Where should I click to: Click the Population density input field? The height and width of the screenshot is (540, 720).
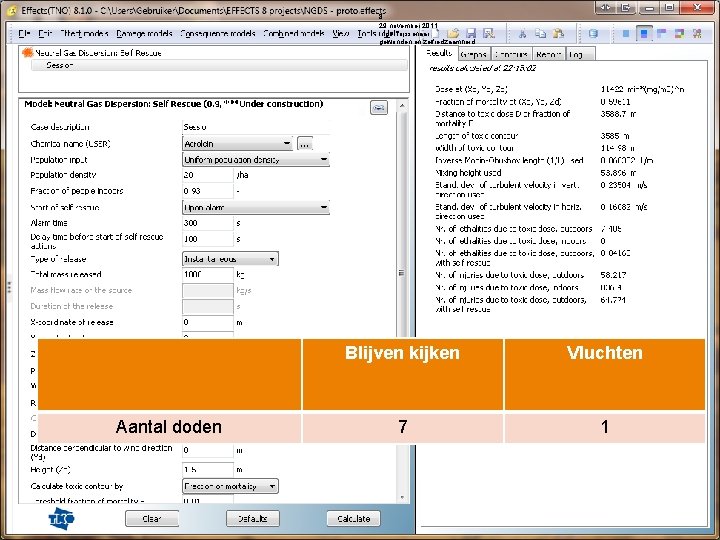point(208,175)
